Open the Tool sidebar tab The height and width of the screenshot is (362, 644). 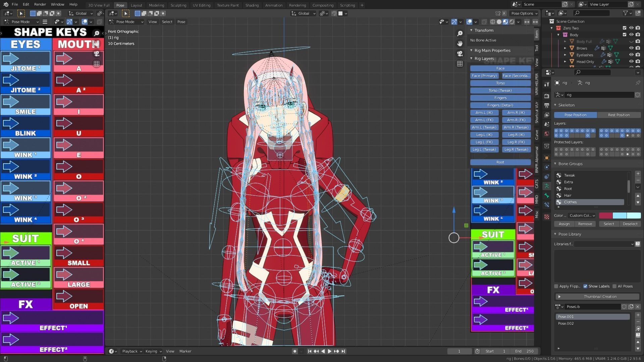point(537,48)
